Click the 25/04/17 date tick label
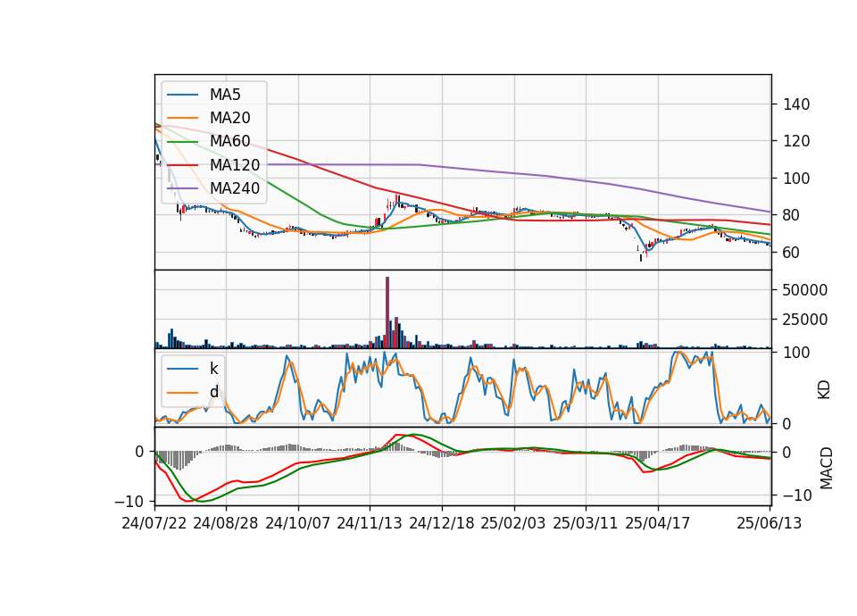Viewport: 857px width, 616px height. click(658, 523)
